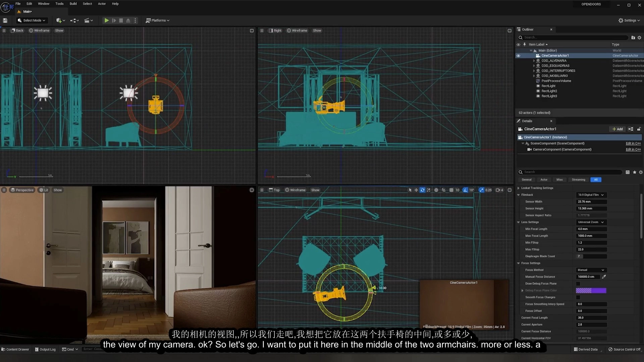Viewport: 644px width, 362px height.
Task: Open the Build menu
Action: coord(73,4)
